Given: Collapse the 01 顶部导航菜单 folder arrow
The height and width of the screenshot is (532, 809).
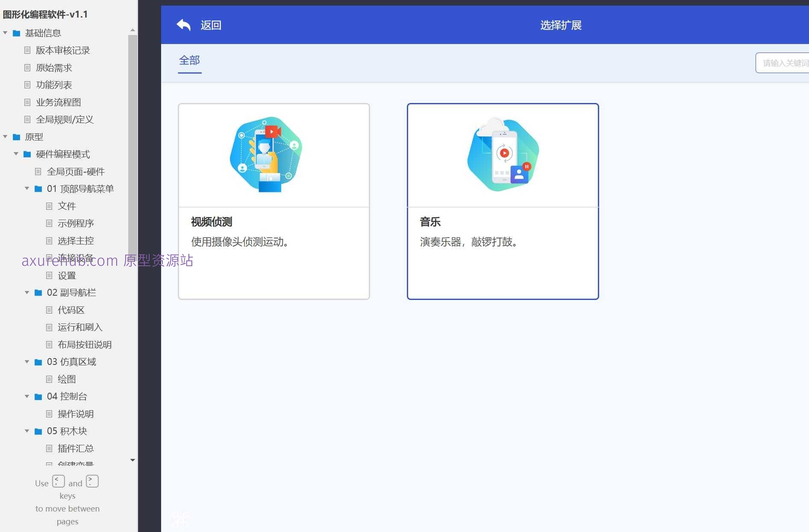Looking at the screenshot, I should [27, 188].
